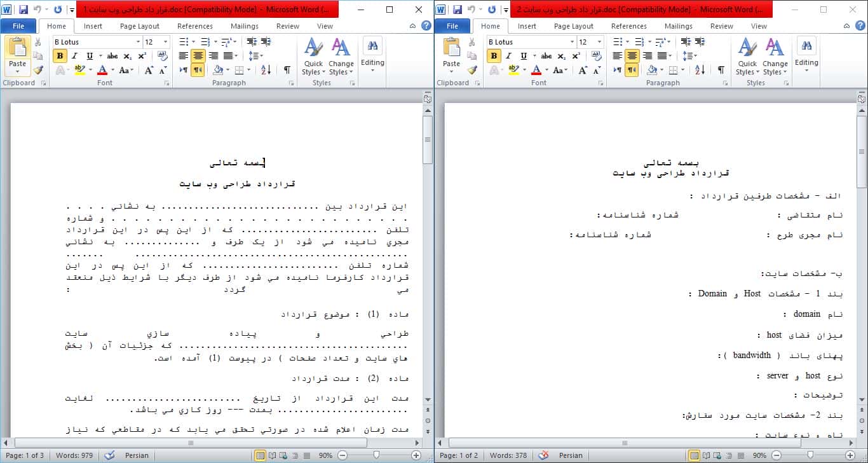Click proofing errors icon in right status bar
Viewport: 868px width, 463px height.
tap(543, 455)
